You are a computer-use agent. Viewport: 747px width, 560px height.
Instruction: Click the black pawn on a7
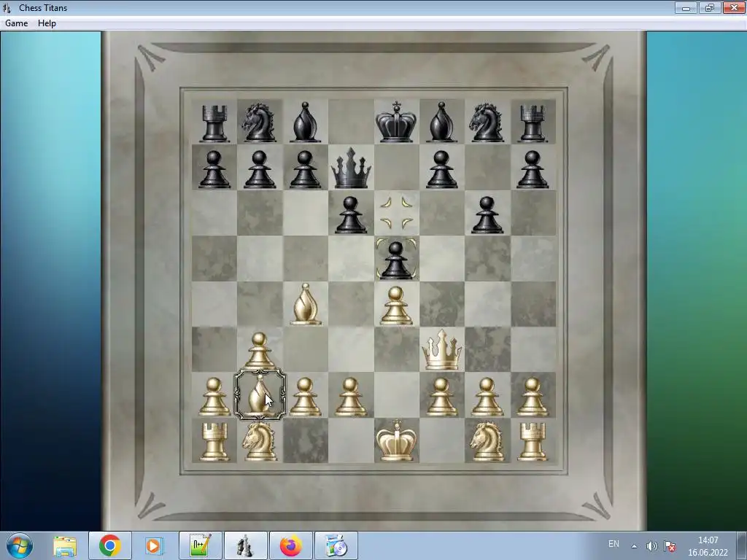pyautogui.click(x=214, y=169)
